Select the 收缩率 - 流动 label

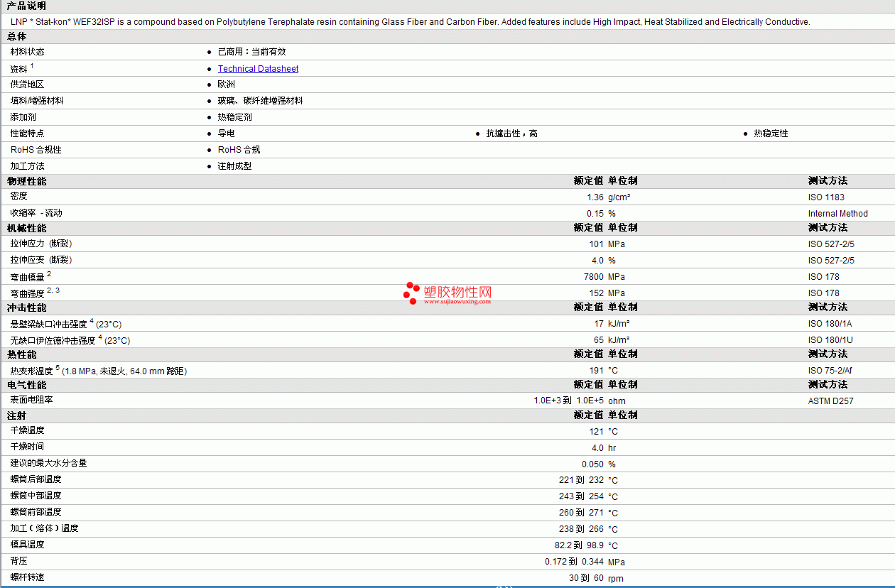(x=36, y=213)
